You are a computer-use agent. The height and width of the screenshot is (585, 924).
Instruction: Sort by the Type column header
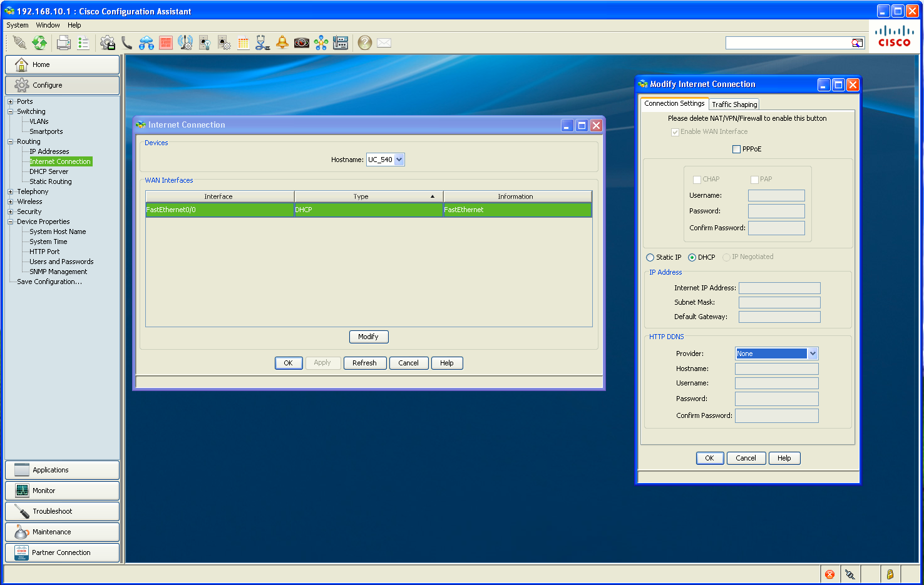click(369, 196)
